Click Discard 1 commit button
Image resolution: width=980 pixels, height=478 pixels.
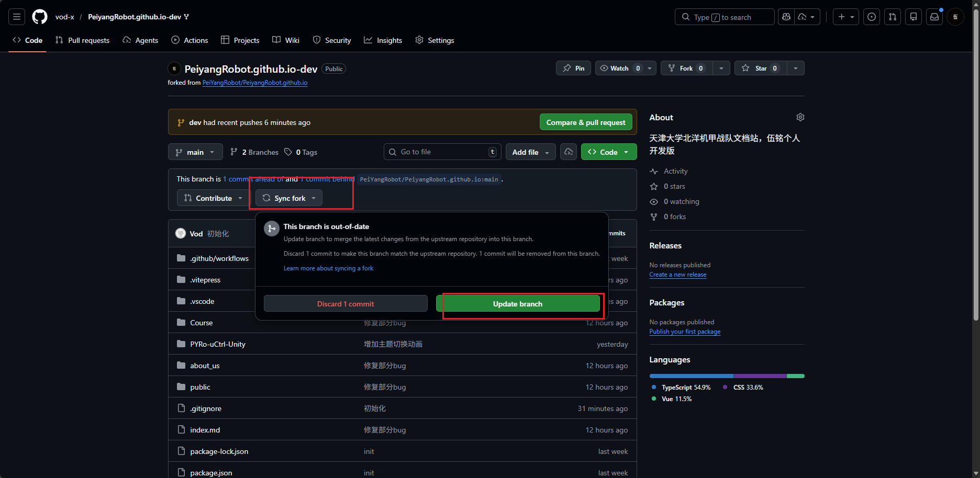(346, 303)
